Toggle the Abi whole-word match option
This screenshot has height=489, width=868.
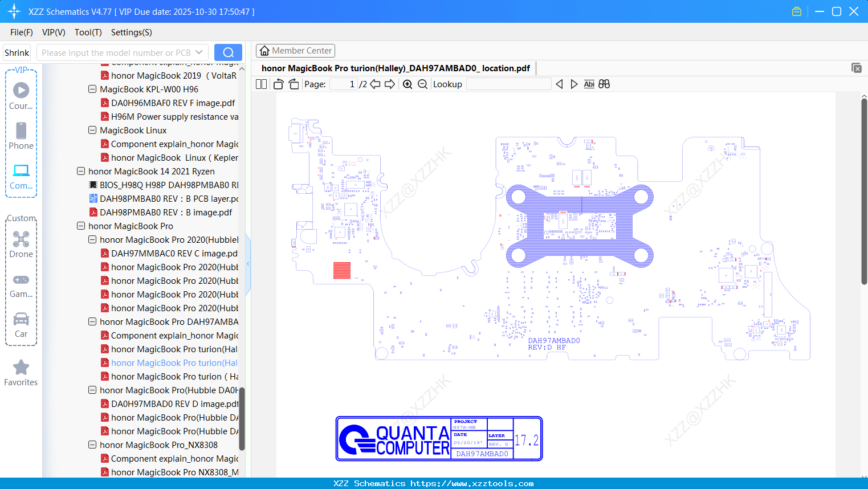(x=589, y=84)
